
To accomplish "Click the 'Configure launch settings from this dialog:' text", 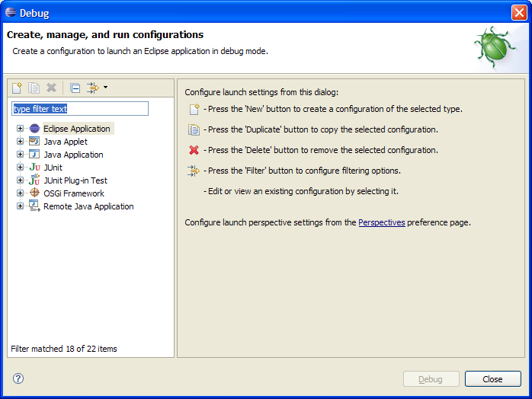I will coord(261,92).
